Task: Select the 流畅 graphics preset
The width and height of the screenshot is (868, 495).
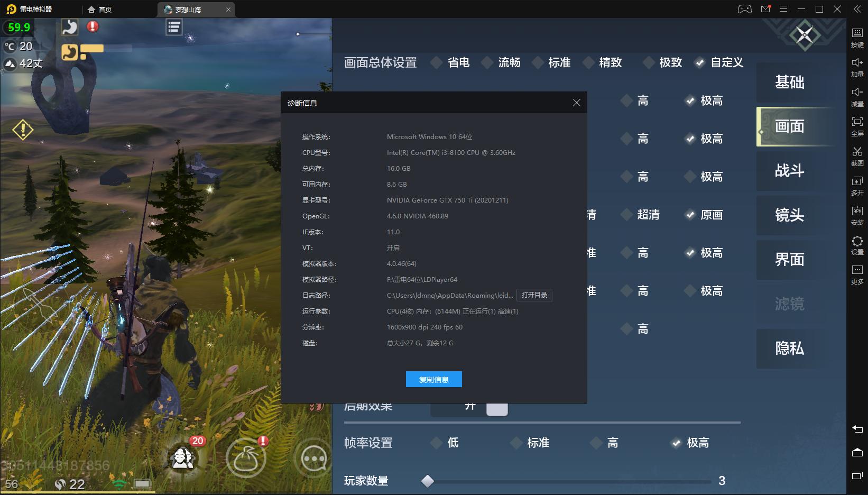Action: click(x=501, y=62)
